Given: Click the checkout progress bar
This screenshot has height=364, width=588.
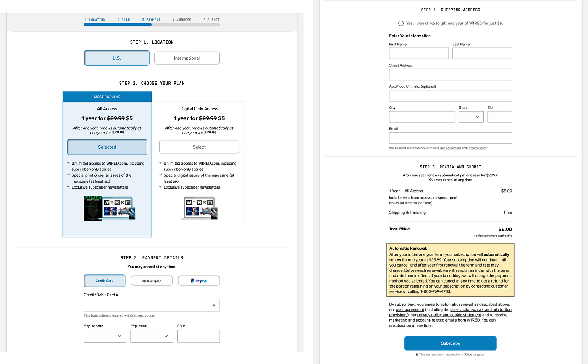Looking at the screenshot, I should 152,24.
